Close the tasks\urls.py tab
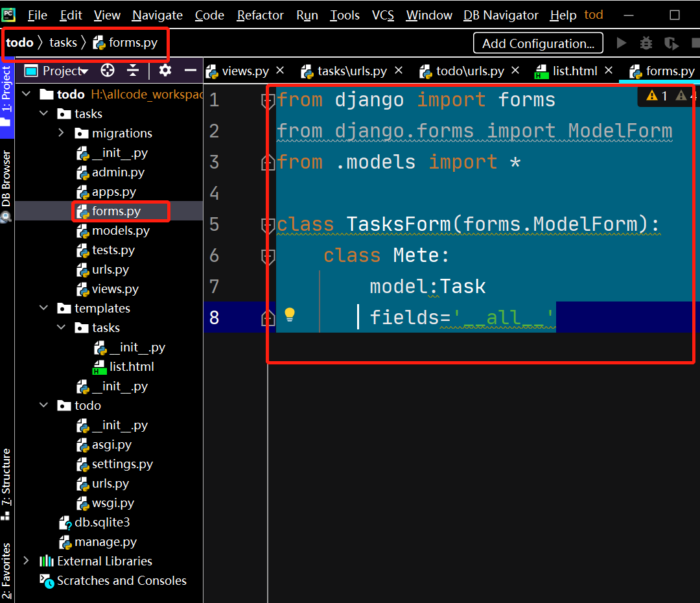700x603 pixels. coord(399,71)
